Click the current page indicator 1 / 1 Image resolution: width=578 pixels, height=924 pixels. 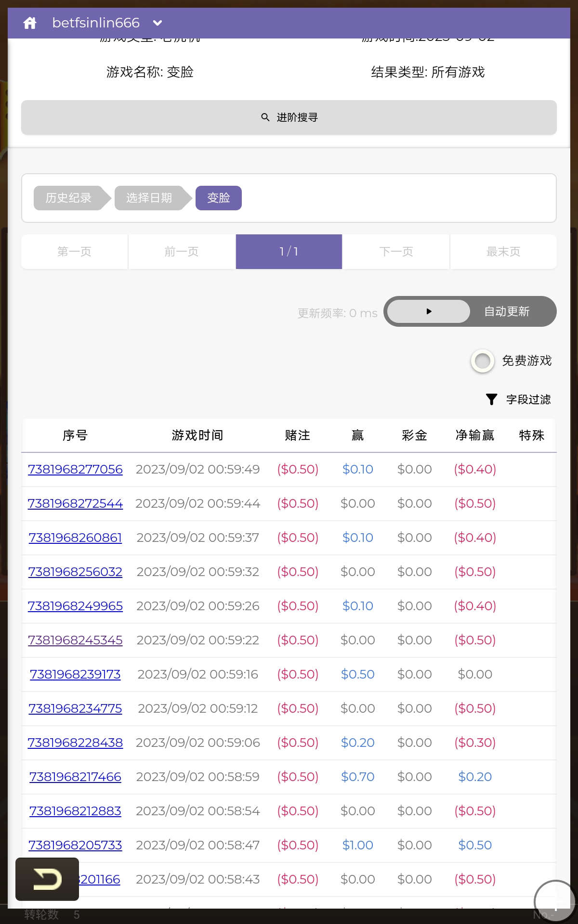[x=289, y=252]
